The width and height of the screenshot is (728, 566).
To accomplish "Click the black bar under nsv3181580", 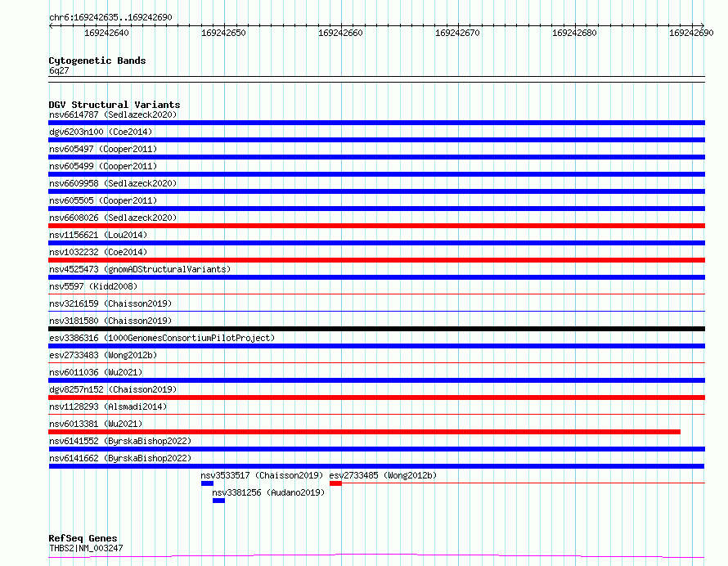I will click(x=376, y=329).
